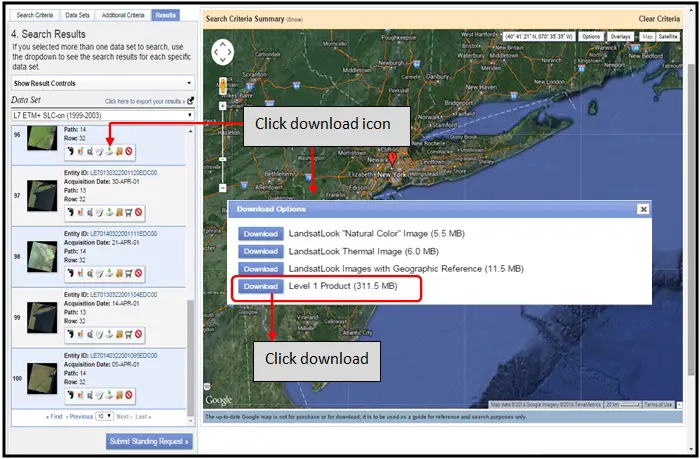Compare browse for scene dated 05-APR-01
The height and width of the screenshot is (459, 700).
pos(90,395)
